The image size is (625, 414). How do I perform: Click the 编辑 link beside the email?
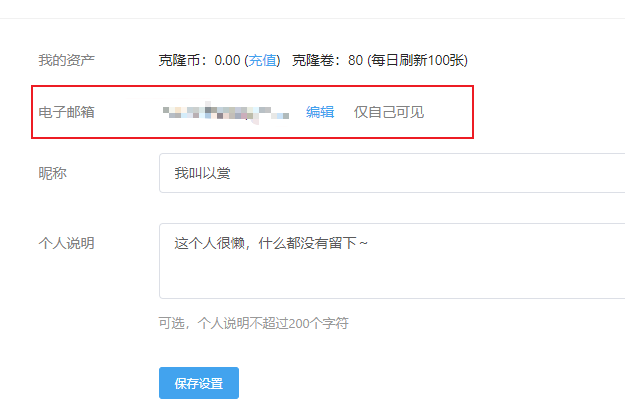(x=320, y=112)
